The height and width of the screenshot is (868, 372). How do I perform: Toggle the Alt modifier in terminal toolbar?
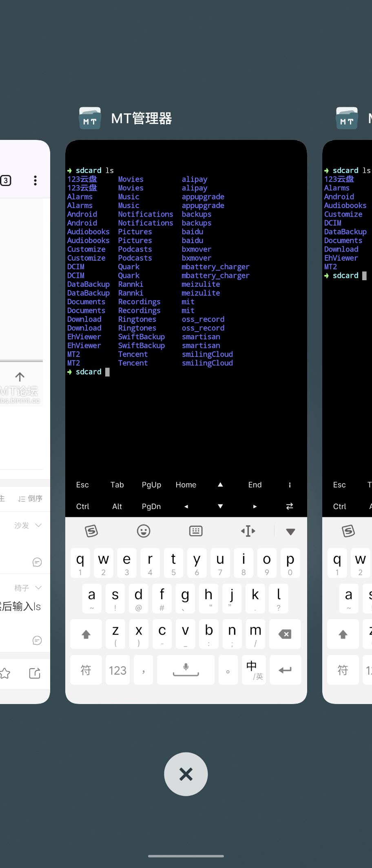click(117, 506)
